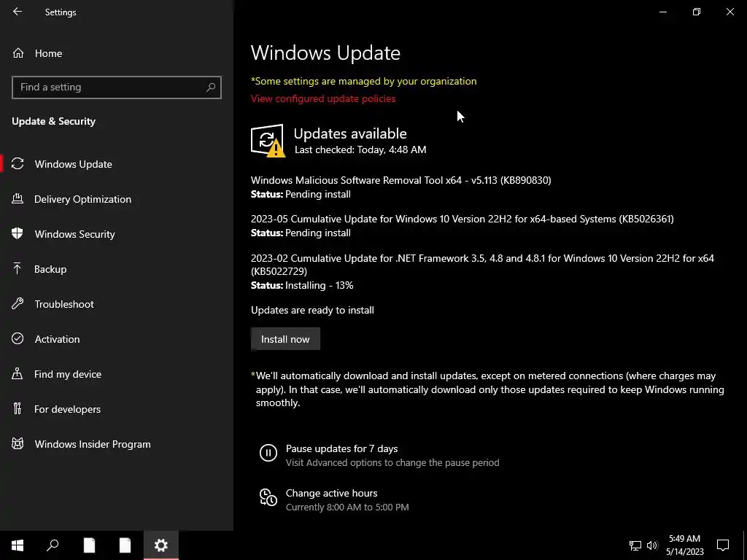Click the Troubleshoot wrench icon
The image size is (747, 560).
point(18,304)
